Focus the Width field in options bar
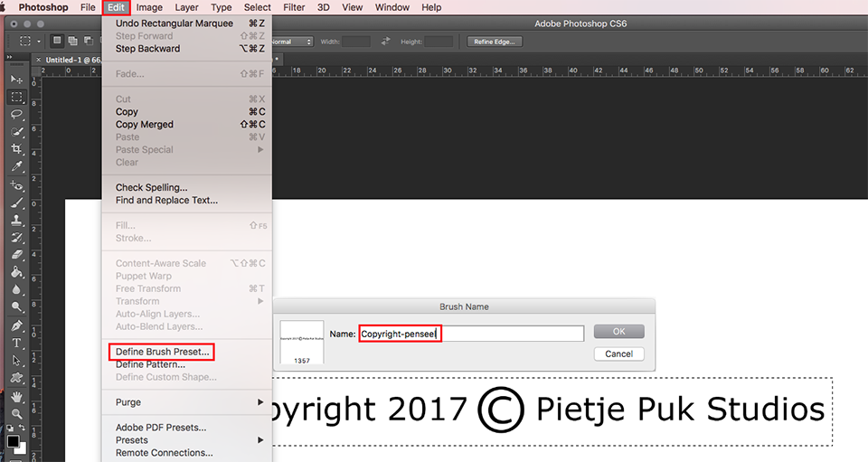Image resolution: width=868 pixels, height=462 pixels. tap(356, 42)
